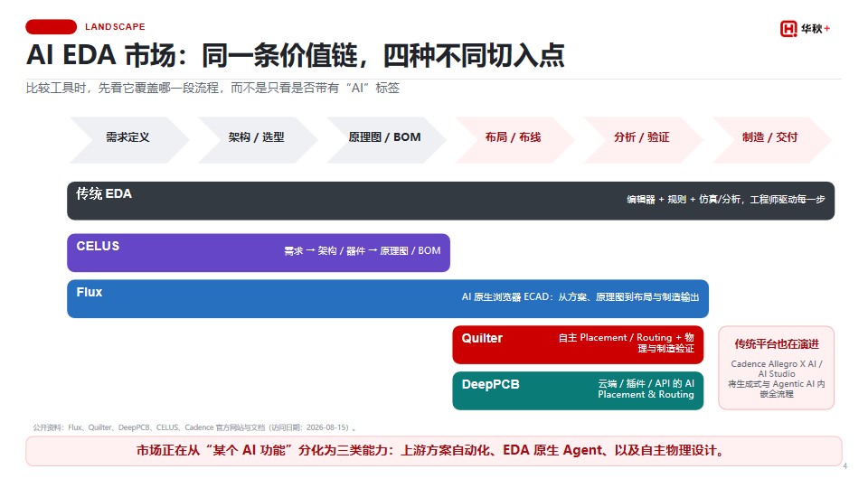
Task: Click the slide title about AI EDA 市场
Action: (x=295, y=55)
